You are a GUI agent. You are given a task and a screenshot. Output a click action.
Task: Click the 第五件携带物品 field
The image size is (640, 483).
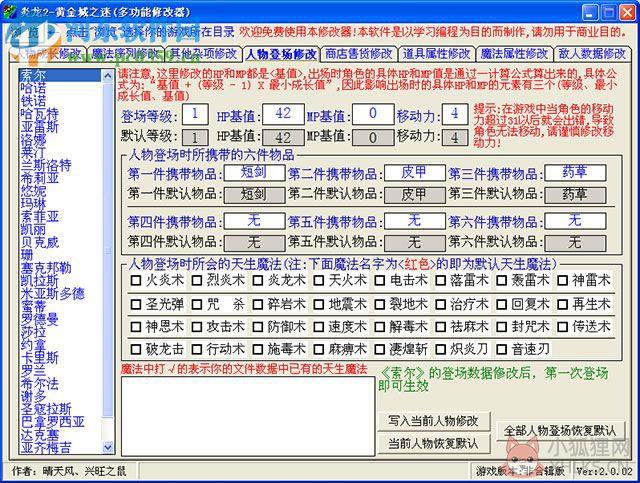pyautogui.click(x=415, y=221)
